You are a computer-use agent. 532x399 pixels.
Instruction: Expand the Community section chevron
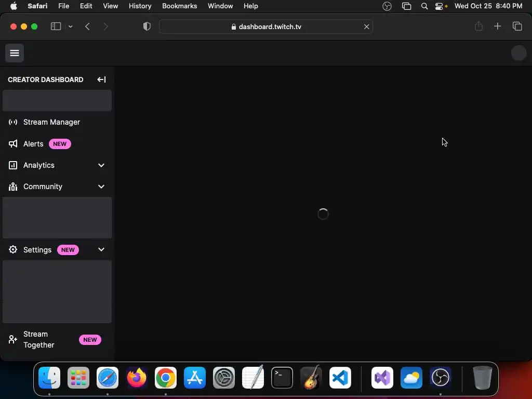(x=101, y=187)
